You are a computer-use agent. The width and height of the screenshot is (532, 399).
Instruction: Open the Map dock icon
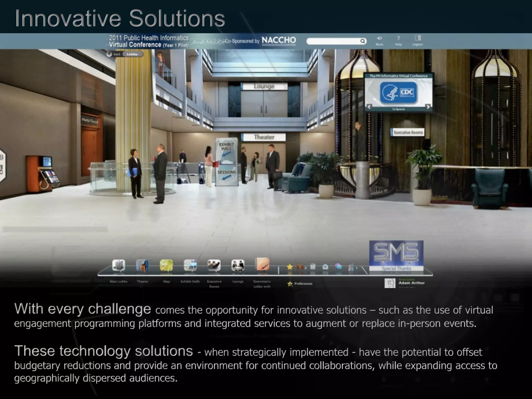tap(166, 265)
